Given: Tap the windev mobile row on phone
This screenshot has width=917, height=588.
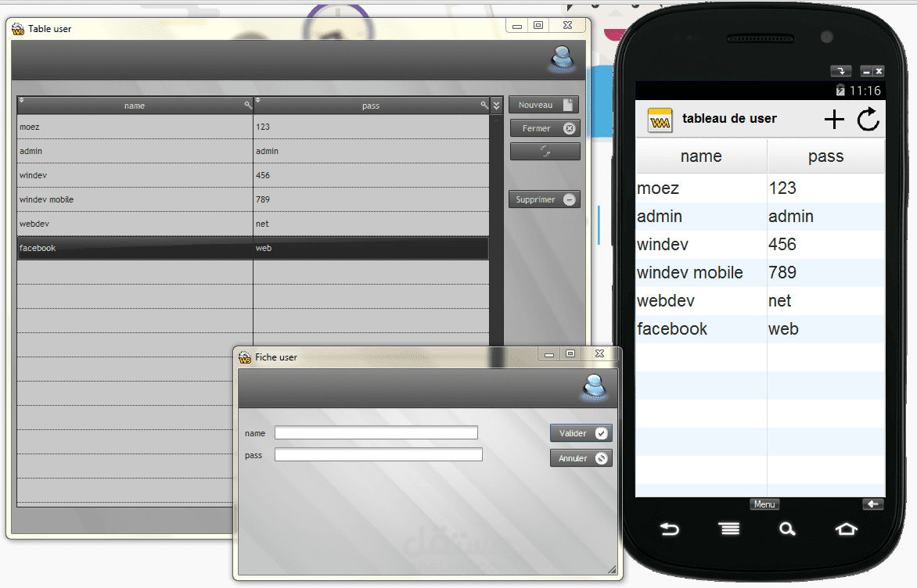Looking at the screenshot, I should (761, 272).
